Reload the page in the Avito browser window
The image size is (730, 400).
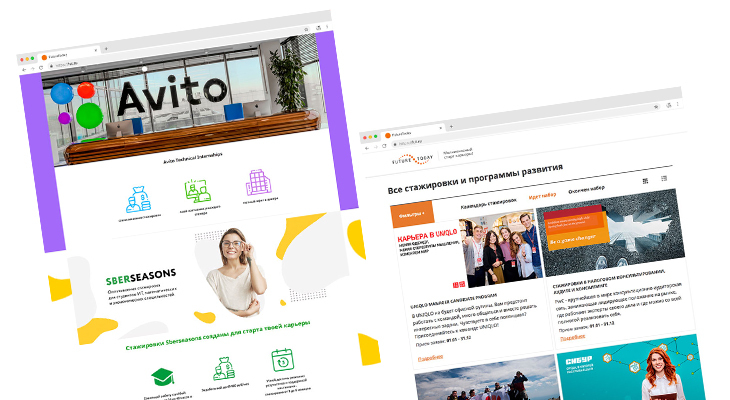click(x=41, y=68)
